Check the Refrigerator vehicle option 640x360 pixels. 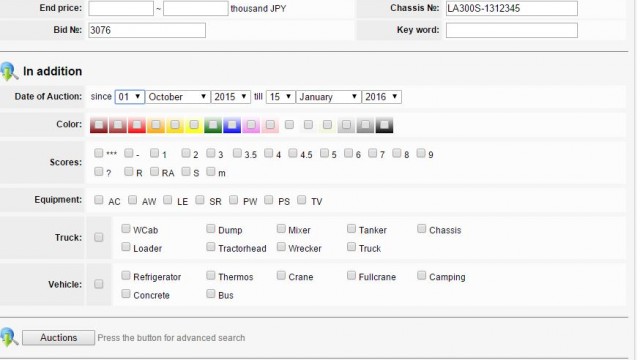pos(126,276)
